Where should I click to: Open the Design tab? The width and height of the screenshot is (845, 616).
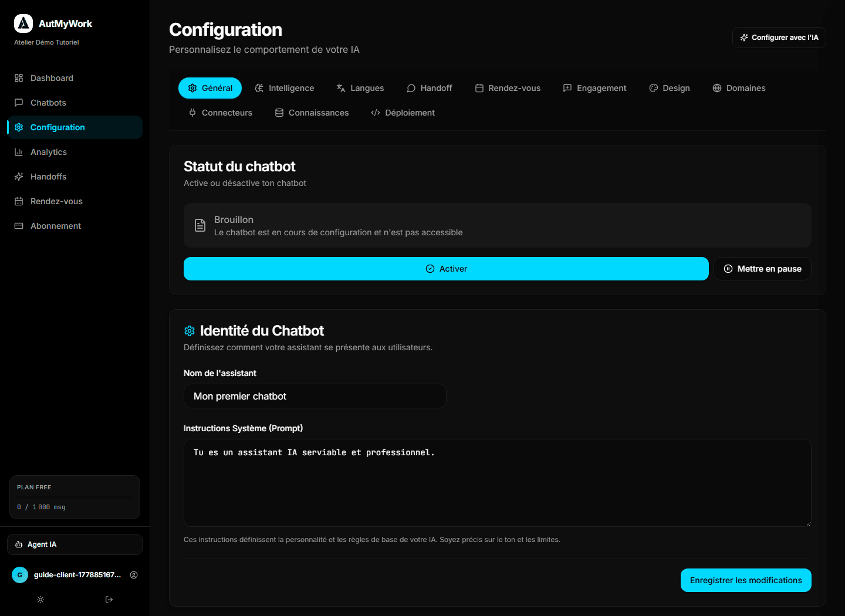670,88
